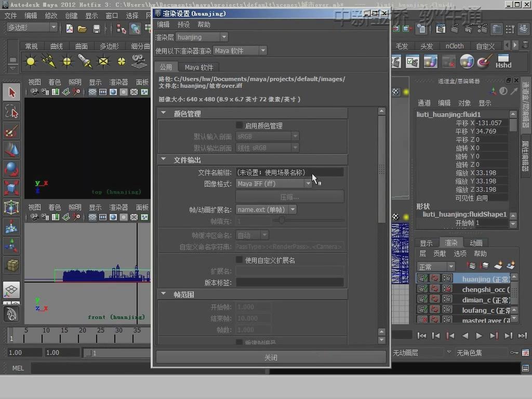Image resolution: width=532 pixels, height=399 pixels.
Task: Go to the start of playback range
Action: click(x=422, y=336)
